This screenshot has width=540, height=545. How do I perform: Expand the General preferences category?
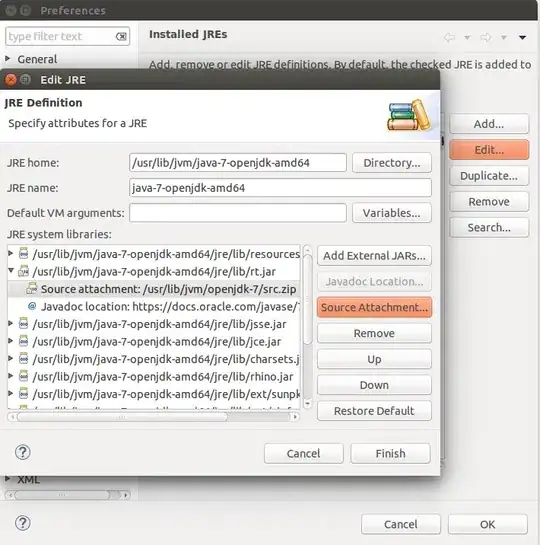(8, 59)
